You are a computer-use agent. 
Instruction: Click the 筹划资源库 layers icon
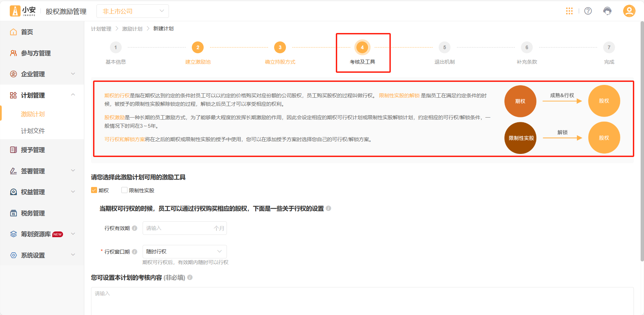coord(13,234)
